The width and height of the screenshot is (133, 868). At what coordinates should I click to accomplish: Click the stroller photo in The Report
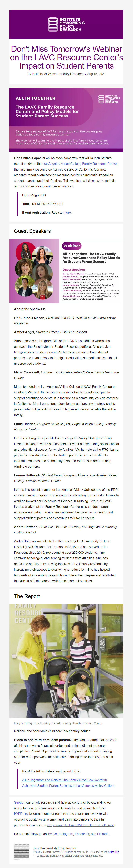click(x=66, y=661)
